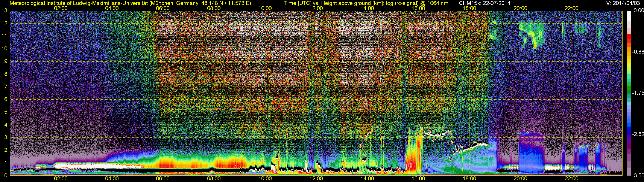
Task: Click the '14:00' tick on top time axis
Action: click(x=367, y=8)
